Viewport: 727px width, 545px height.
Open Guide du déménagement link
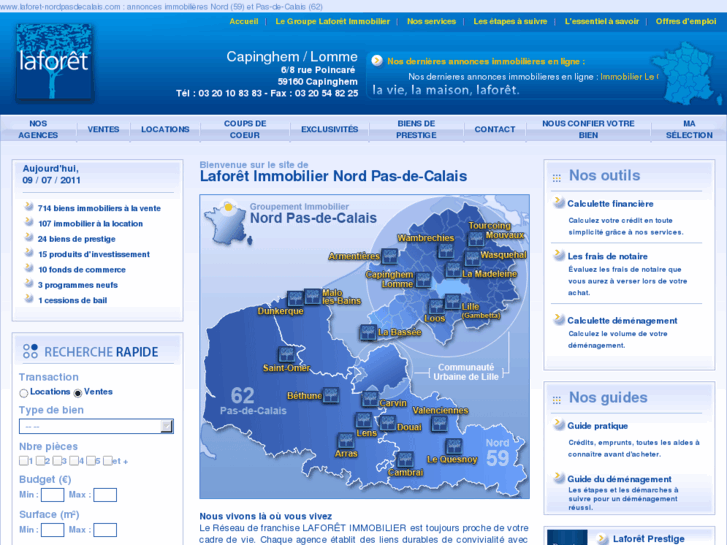point(619,479)
